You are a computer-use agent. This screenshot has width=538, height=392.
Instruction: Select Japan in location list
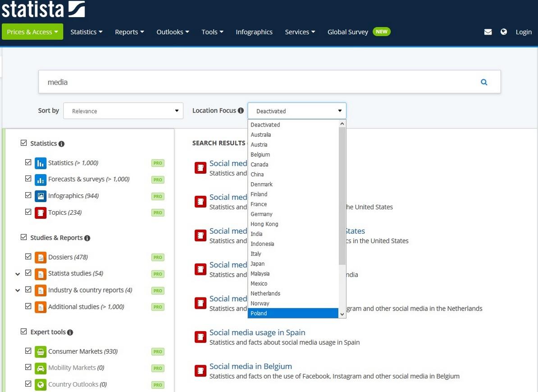pos(293,264)
